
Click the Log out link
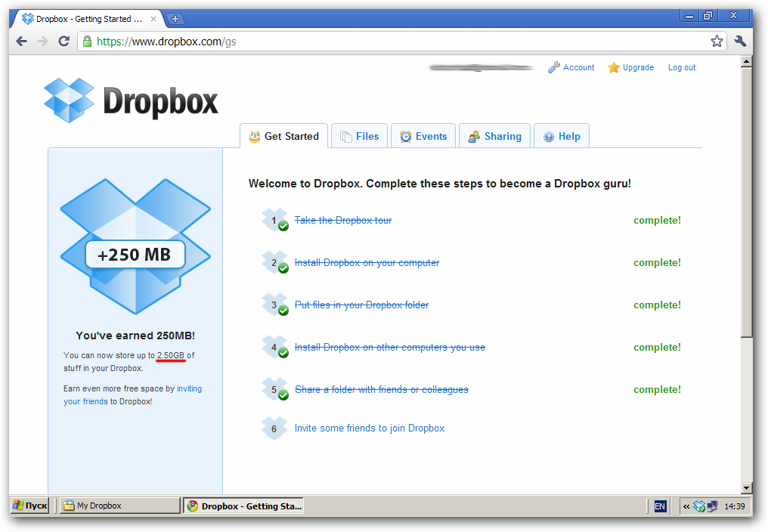tap(682, 67)
